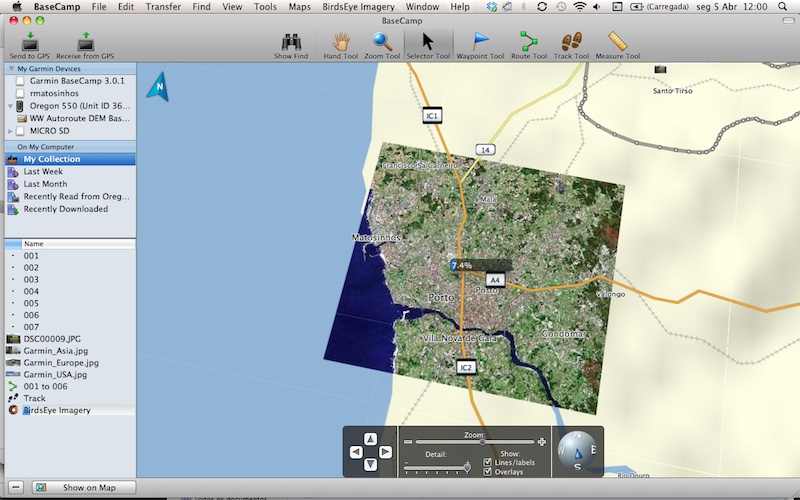Click the Wi-Fi status icon
The image size is (800, 500).
point(580,7)
